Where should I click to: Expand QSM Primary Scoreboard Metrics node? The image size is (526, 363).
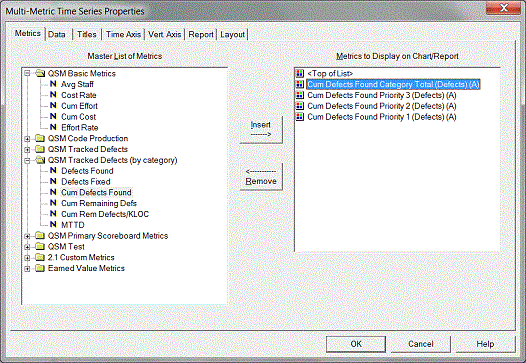click(27, 236)
